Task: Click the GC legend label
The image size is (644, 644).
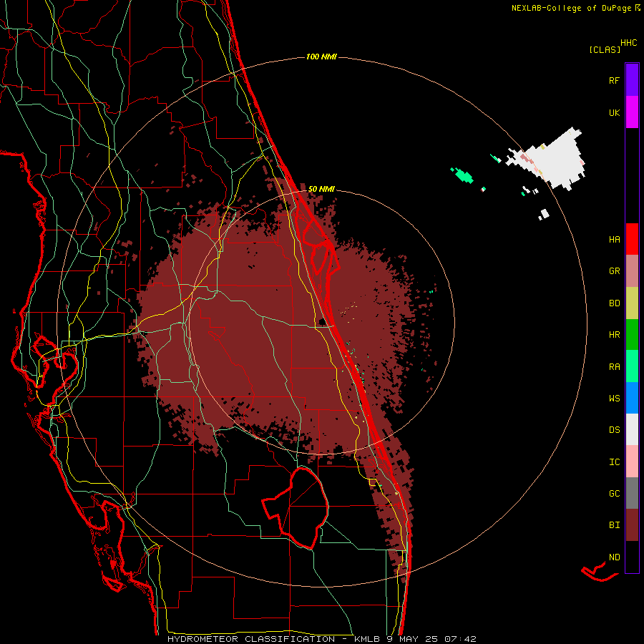Action: pyautogui.click(x=614, y=494)
